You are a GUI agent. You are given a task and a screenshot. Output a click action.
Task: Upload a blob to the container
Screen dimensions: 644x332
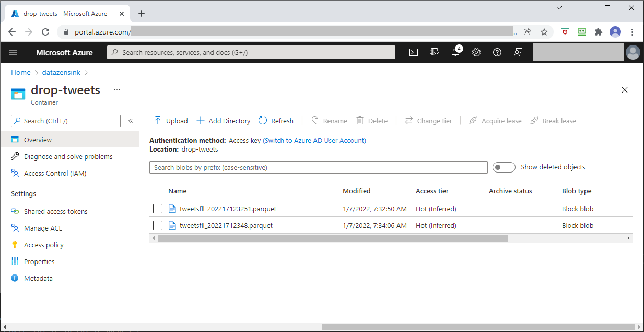[x=171, y=121]
